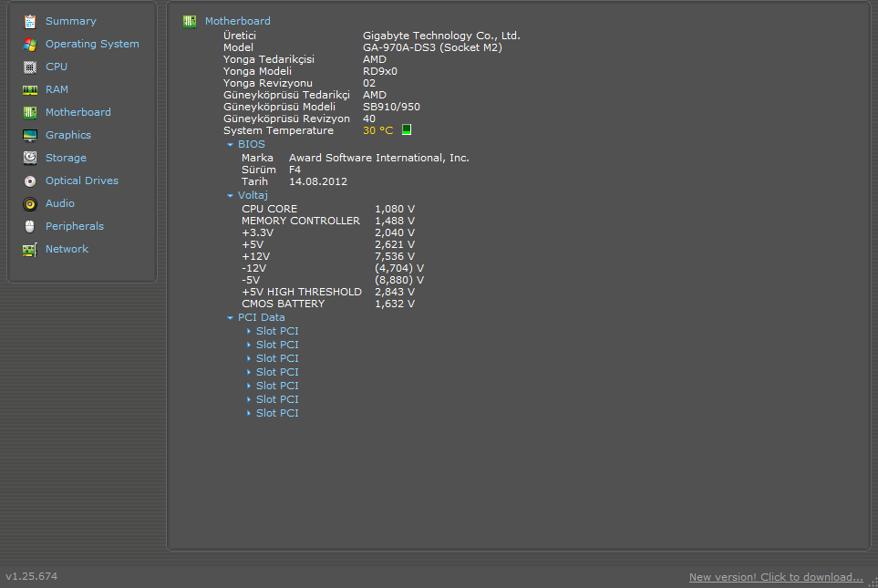Click the Güneyköprüsü Revizyon label
The height and width of the screenshot is (588, 878).
pyautogui.click(x=286, y=119)
